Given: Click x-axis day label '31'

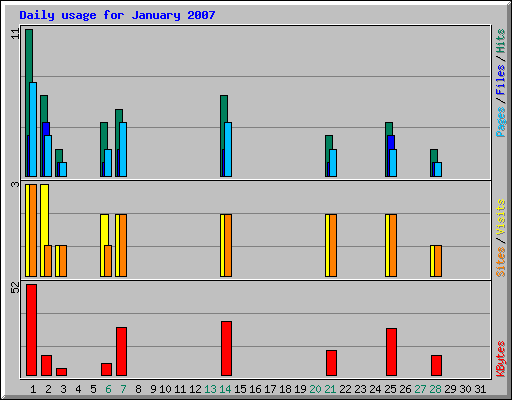Looking at the screenshot, I should click(480, 389).
